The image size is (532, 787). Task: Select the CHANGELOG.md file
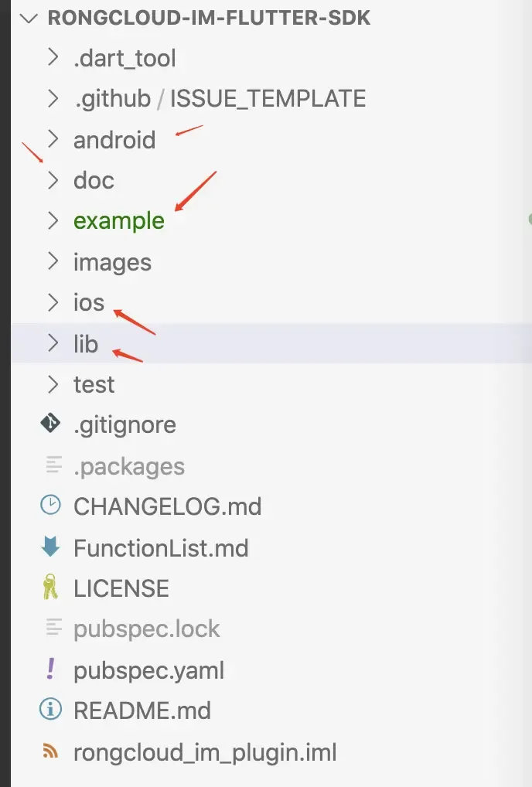click(x=167, y=505)
